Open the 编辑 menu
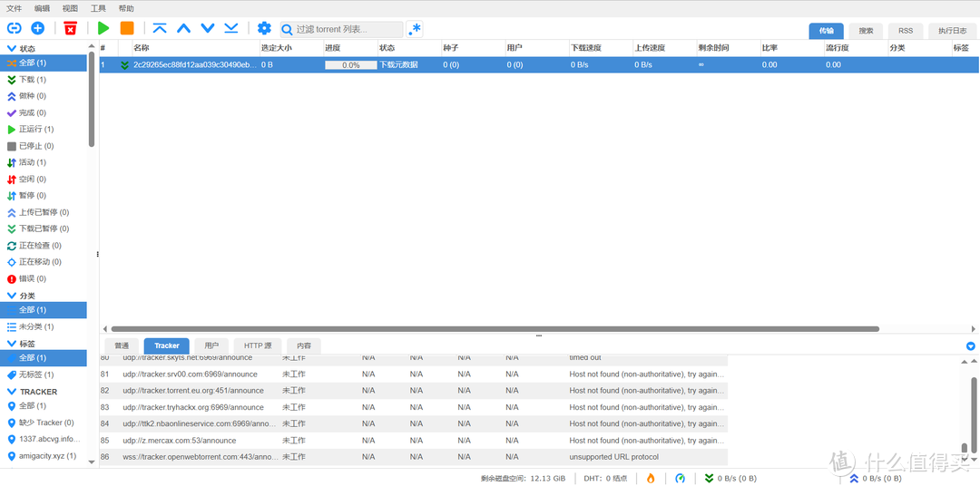 [42, 9]
